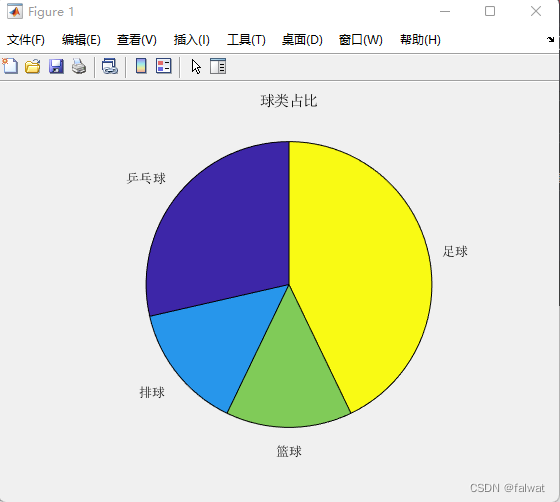This screenshot has height=502, width=560.
Task: Click the 排球 slice label
Action: pos(152,392)
